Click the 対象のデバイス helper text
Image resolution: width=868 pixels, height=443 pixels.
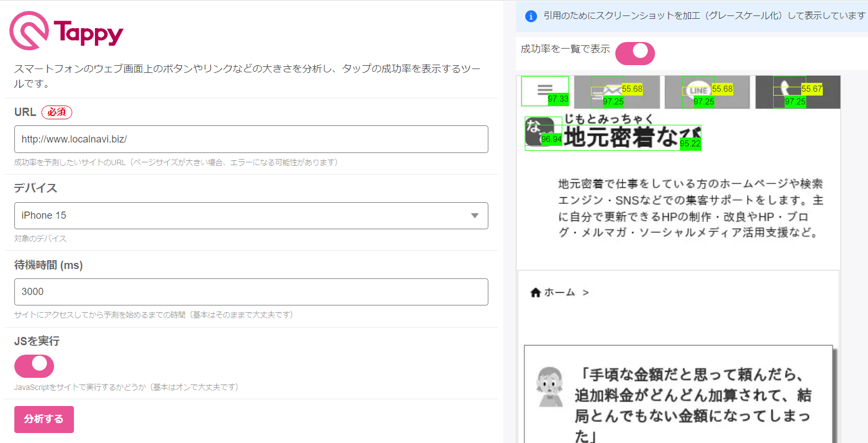point(40,239)
